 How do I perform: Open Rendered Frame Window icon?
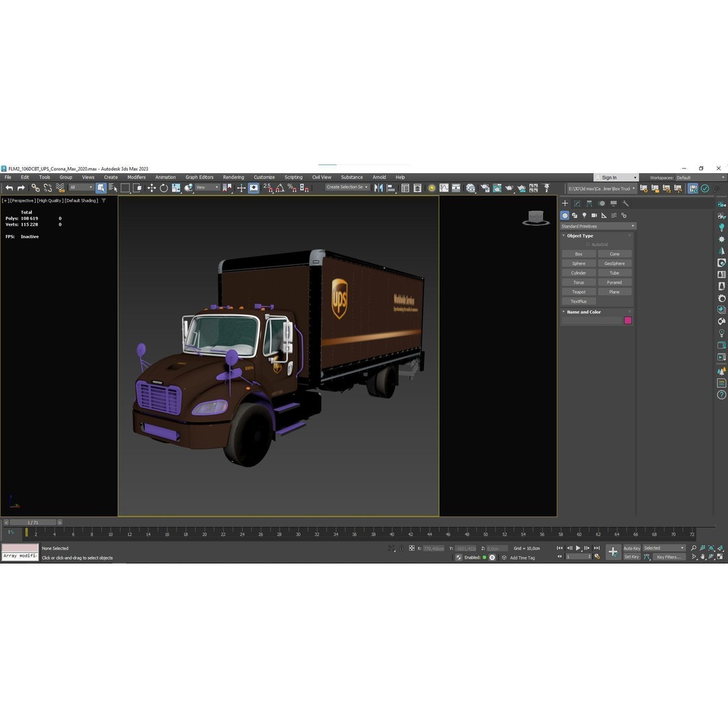pos(497,188)
